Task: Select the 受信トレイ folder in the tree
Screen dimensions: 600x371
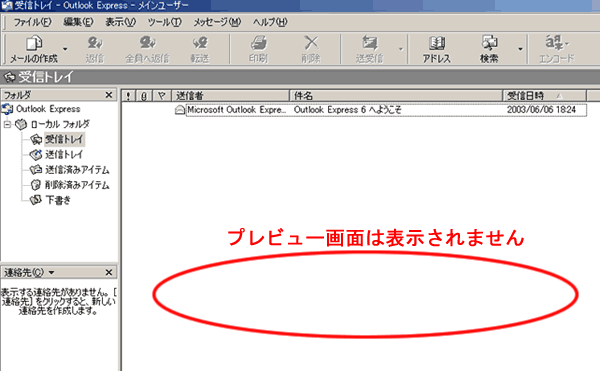Action: (64, 139)
